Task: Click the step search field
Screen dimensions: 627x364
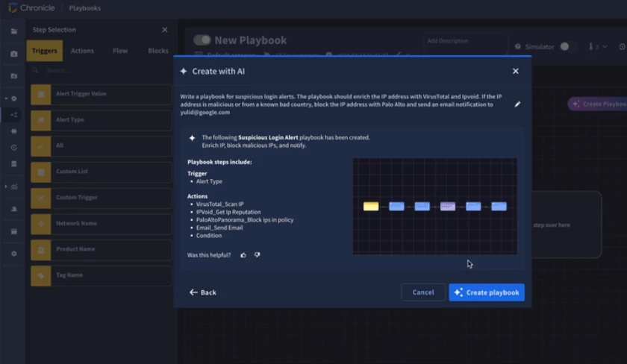Action: point(102,70)
